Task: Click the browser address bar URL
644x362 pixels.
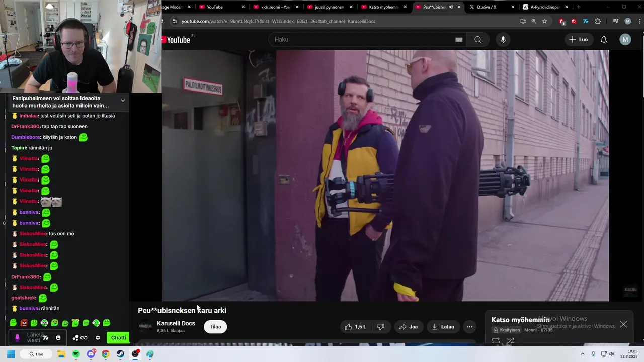Action: tap(278, 21)
